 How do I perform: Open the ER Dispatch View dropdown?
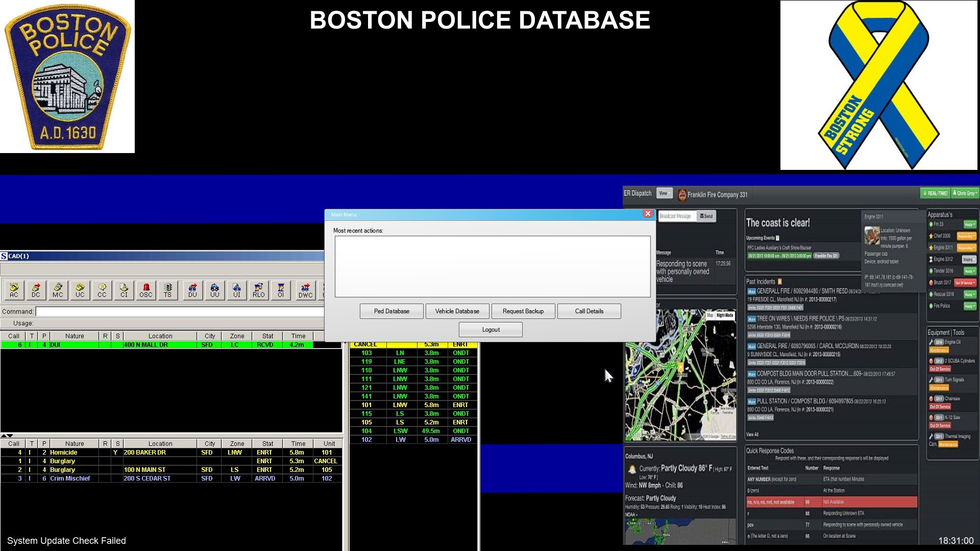[664, 193]
